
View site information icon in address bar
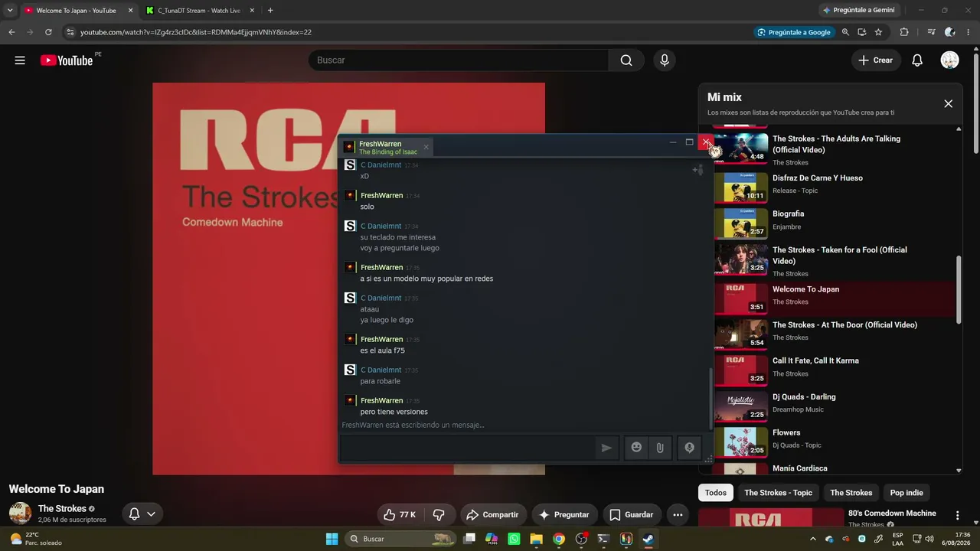(x=70, y=32)
